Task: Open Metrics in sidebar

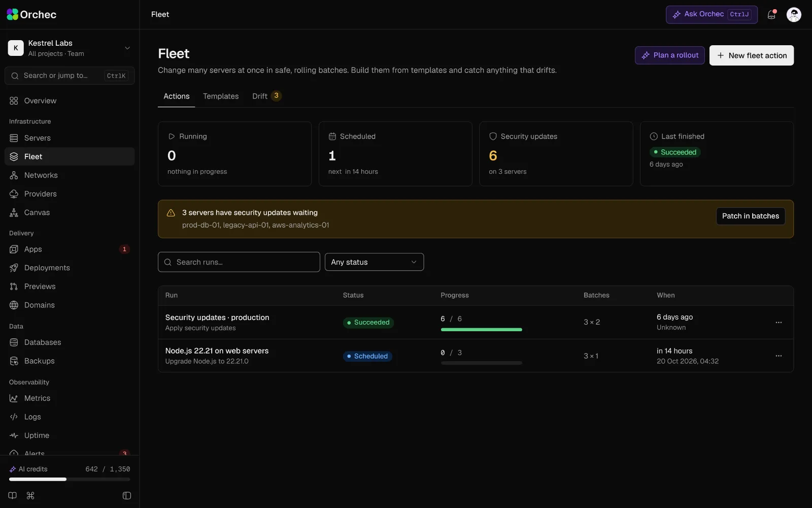Action: tap(70, 398)
